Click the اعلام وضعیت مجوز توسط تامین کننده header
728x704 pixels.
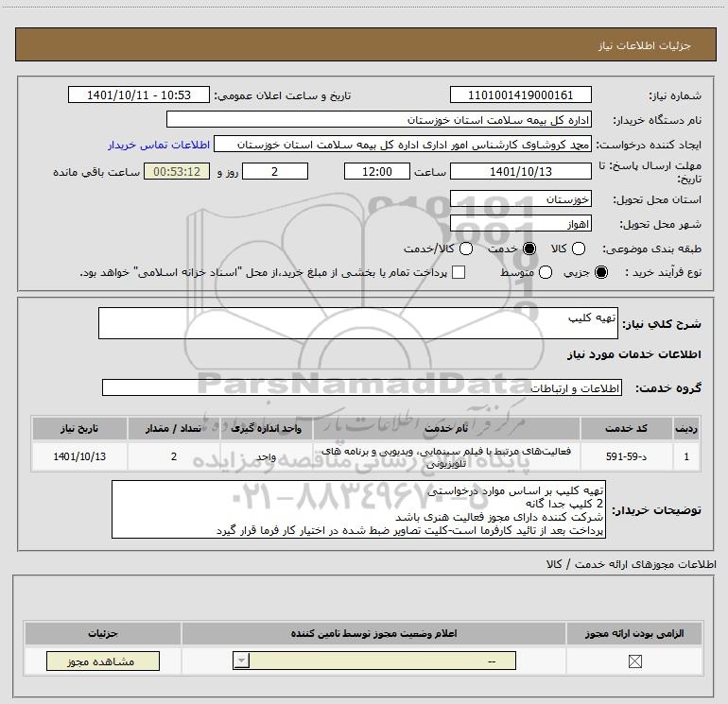[x=373, y=633]
